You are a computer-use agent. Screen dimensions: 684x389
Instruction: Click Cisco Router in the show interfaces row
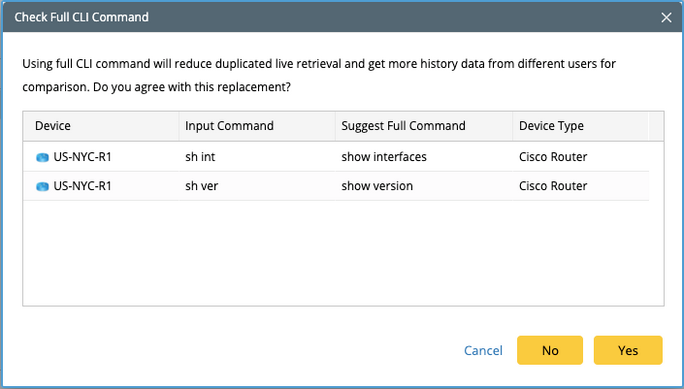(x=553, y=157)
